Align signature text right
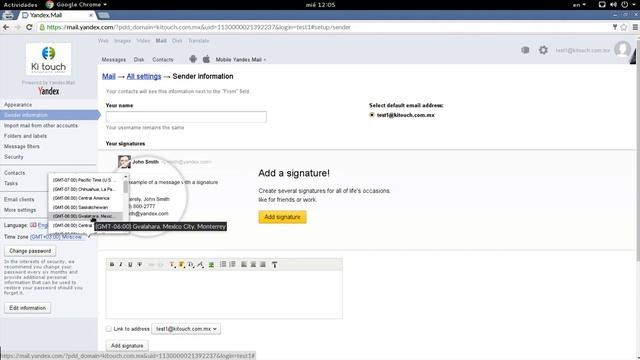The image size is (640, 360). pyautogui.click(x=263, y=264)
